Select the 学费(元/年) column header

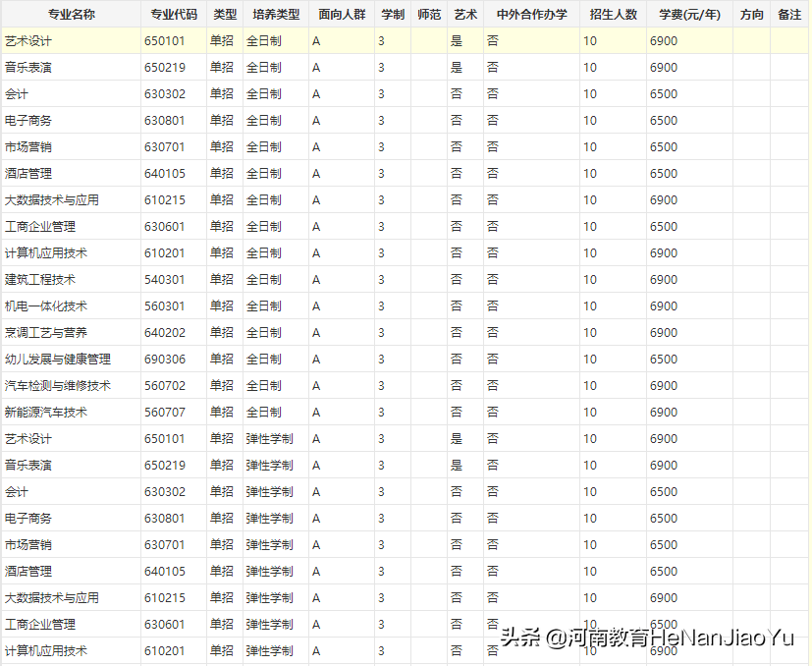pos(690,15)
